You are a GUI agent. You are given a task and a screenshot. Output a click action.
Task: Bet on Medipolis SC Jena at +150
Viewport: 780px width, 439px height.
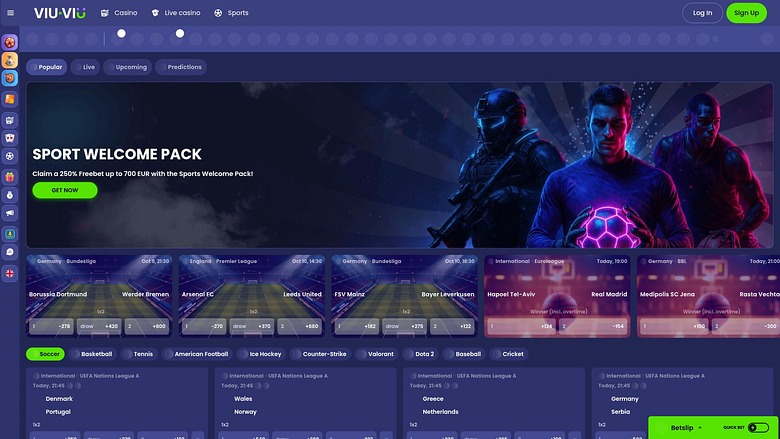[674, 326]
